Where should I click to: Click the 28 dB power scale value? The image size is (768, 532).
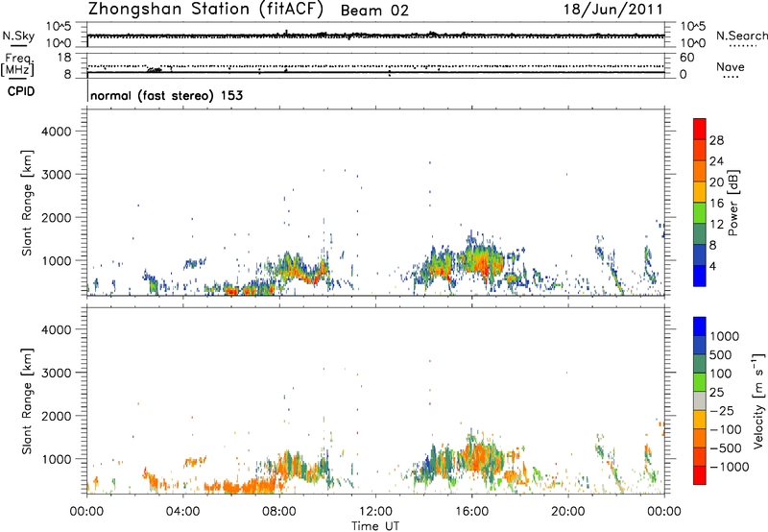coord(716,140)
